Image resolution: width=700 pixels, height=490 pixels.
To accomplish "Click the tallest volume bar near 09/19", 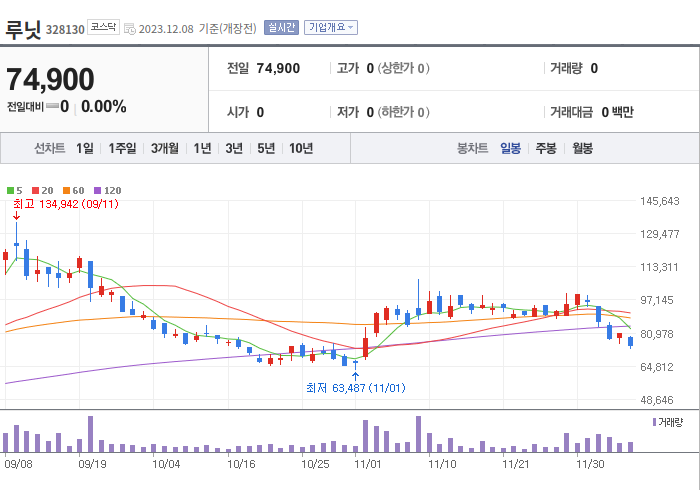I will click(90, 434).
